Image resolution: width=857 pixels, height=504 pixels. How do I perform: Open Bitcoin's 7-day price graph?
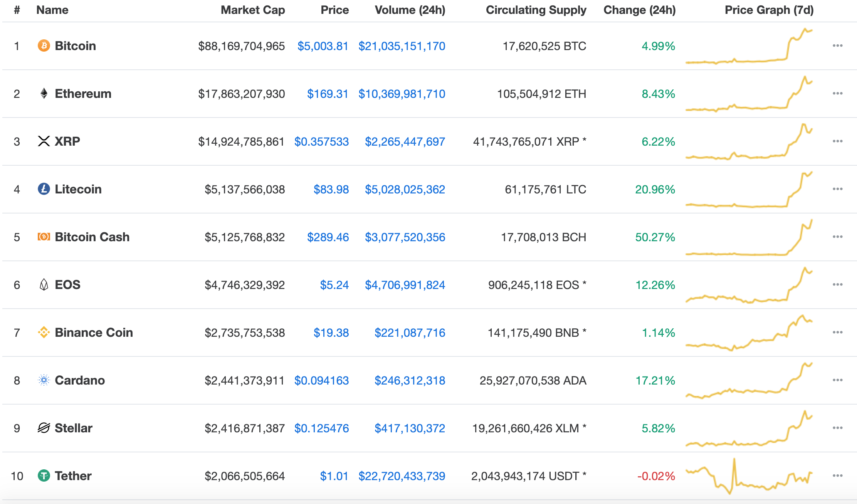(x=749, y=46)
